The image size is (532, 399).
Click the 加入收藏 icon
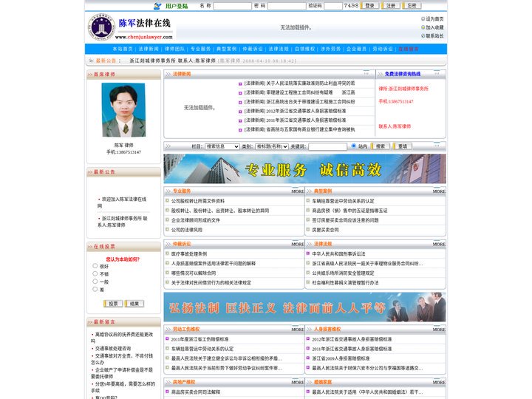tap(423, 27)
